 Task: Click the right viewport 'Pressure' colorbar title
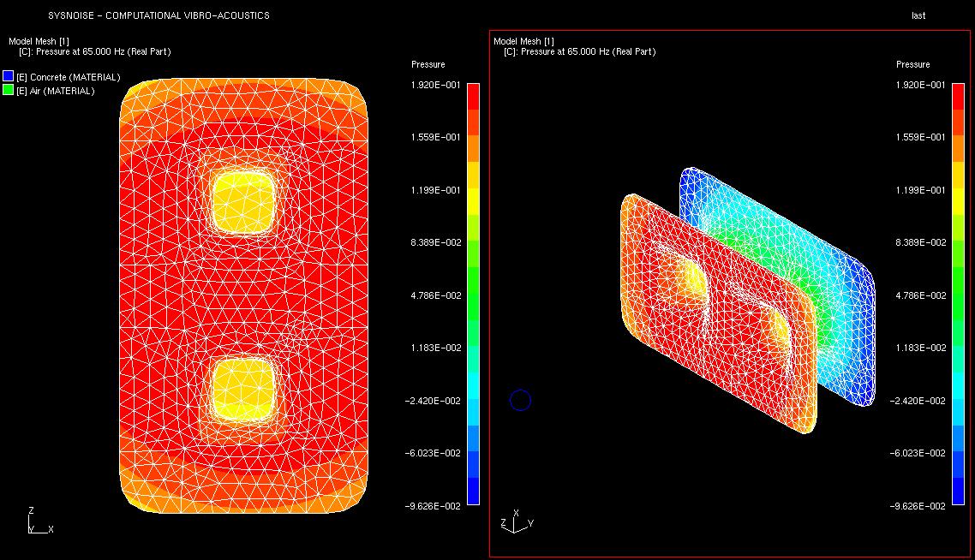point(912,64)
